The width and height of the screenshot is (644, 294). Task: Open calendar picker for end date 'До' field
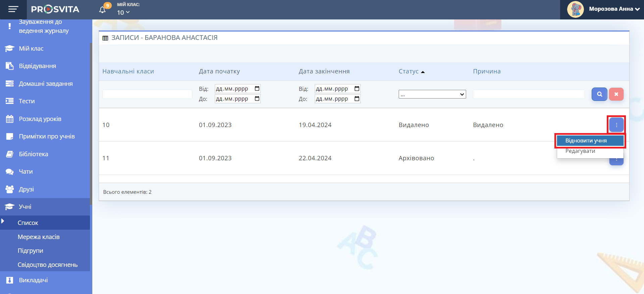357,99
